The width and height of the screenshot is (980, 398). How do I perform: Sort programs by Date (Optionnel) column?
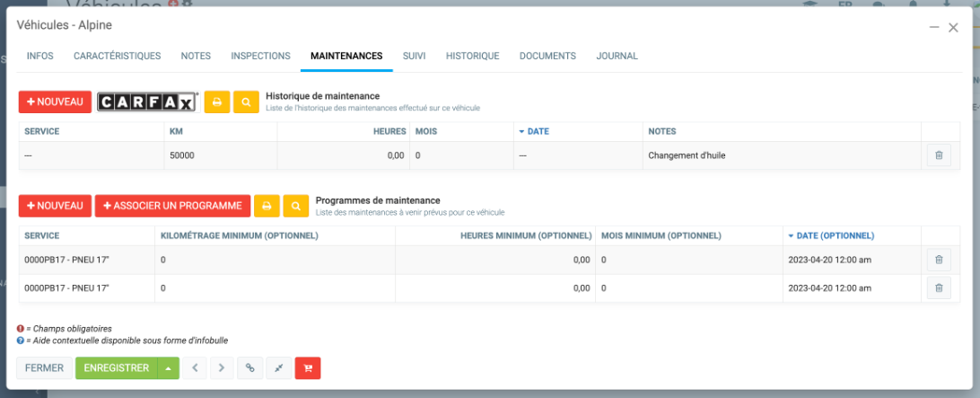(835, 235)
